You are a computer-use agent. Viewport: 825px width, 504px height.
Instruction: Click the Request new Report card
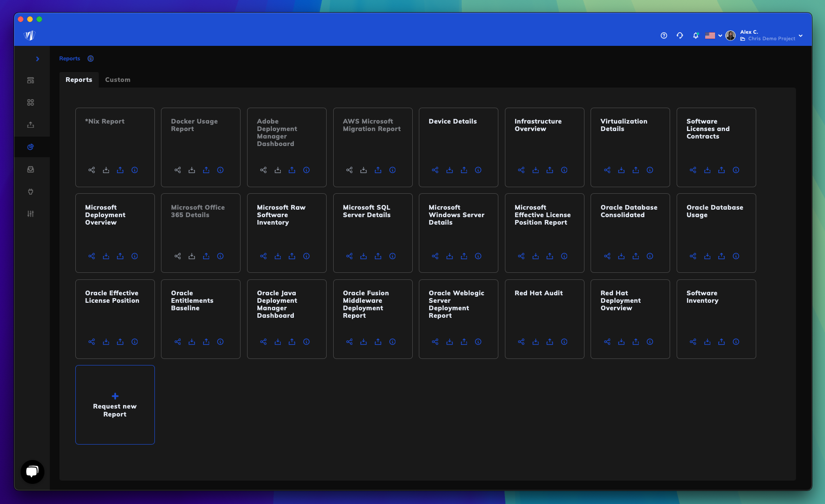coord(115,405)
